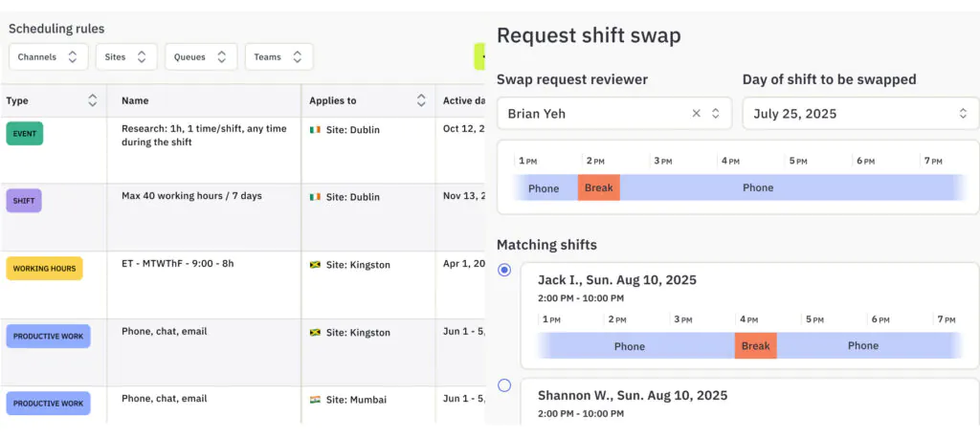
Task: Click Site: Dublin in the SHIFT row
Action: coord(352,197)
